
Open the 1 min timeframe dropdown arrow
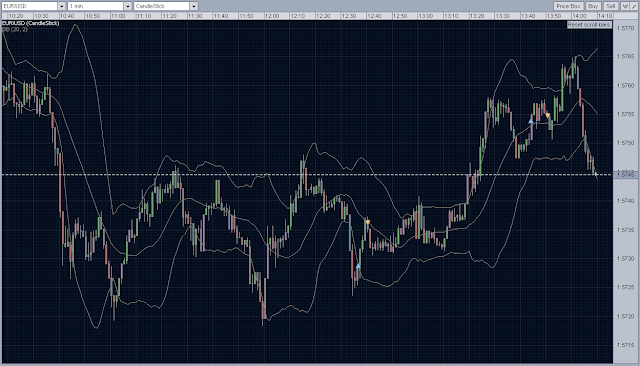pyautogui.click(x=128, y=6)
